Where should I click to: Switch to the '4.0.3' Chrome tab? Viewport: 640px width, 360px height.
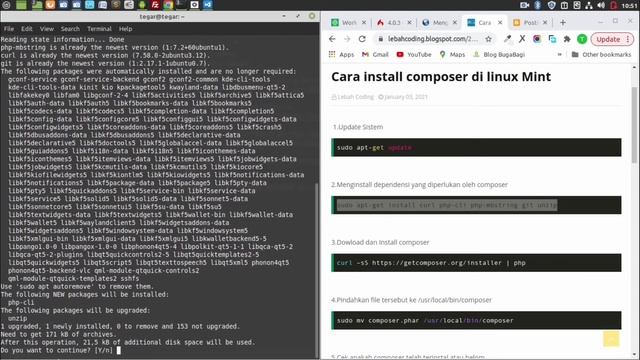pyautogui.click(x=393, y=22)
